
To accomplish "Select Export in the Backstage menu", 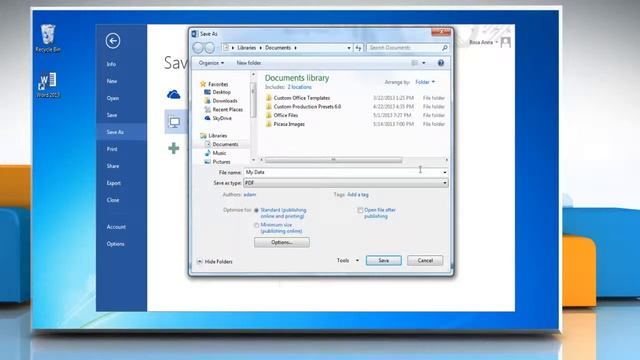I will (x=113, y=183).
